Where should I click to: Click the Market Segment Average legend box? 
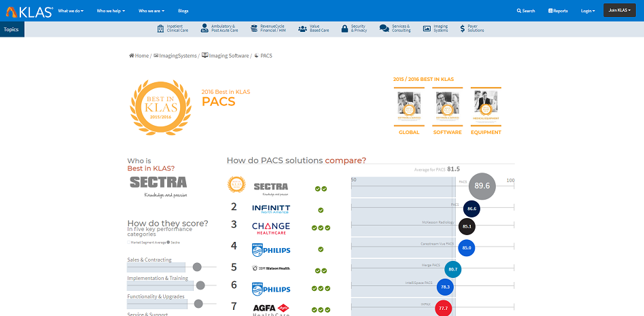click(128, 243)
